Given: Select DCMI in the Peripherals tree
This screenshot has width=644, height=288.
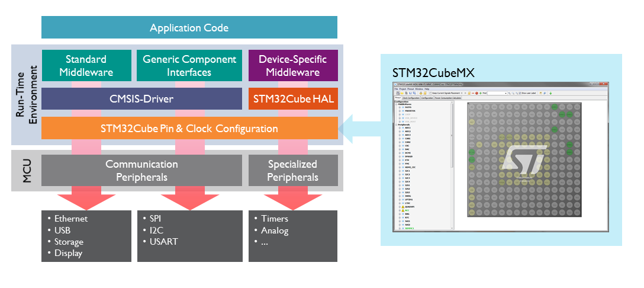Looking at the screenshot, I should click(x=408, y=153).
